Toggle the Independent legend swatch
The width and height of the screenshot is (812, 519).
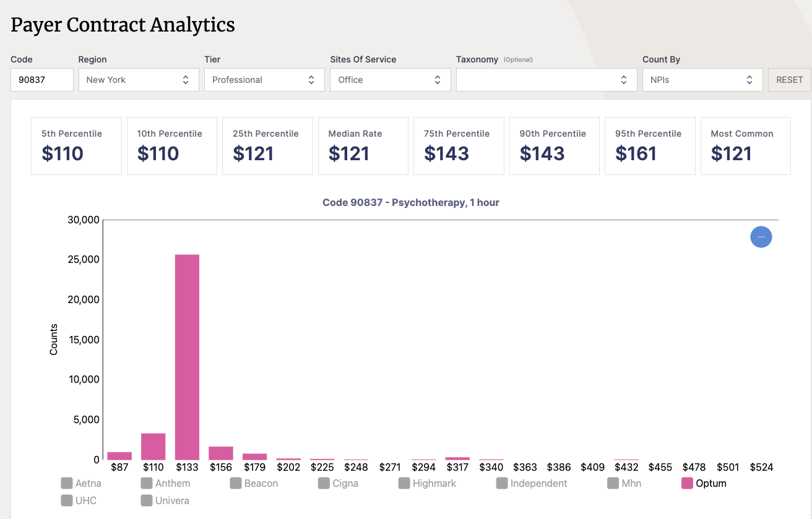tap(502, 483)
